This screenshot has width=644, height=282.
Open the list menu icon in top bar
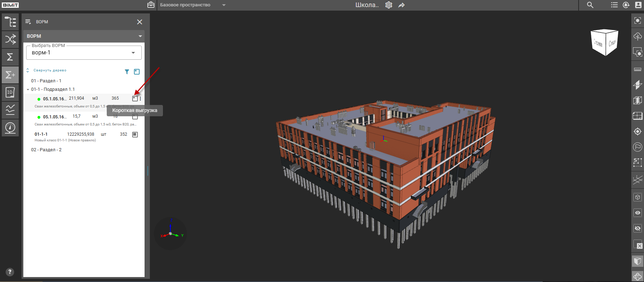pos(614,5)
